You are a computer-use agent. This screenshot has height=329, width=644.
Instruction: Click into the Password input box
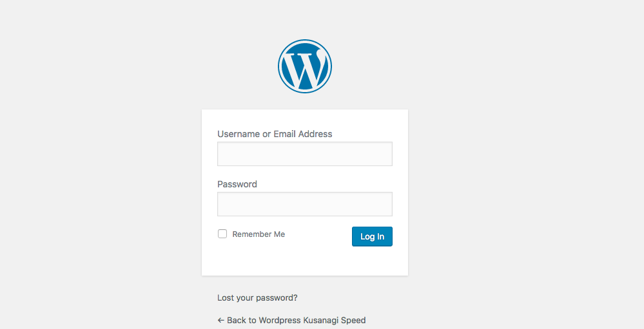305,204
